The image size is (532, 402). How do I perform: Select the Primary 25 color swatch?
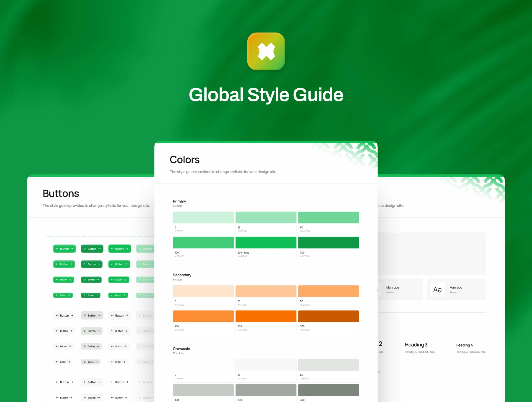pyautogui.click(x=266, y=217)
